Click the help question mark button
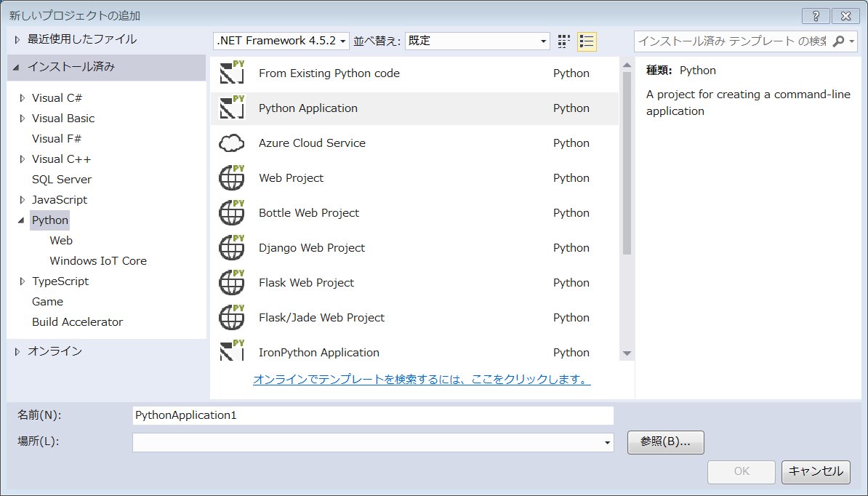This screenshot has width=868, height=496. click(816, 15)
